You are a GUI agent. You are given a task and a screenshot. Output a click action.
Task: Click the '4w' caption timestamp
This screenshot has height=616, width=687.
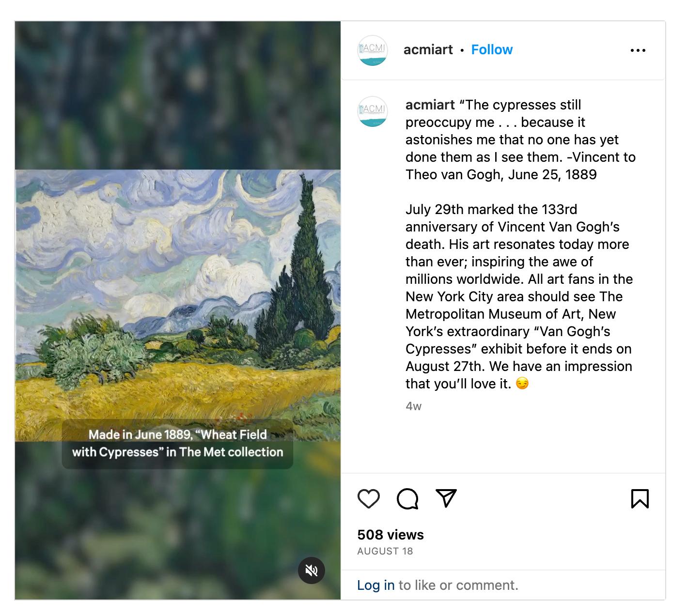413,406
